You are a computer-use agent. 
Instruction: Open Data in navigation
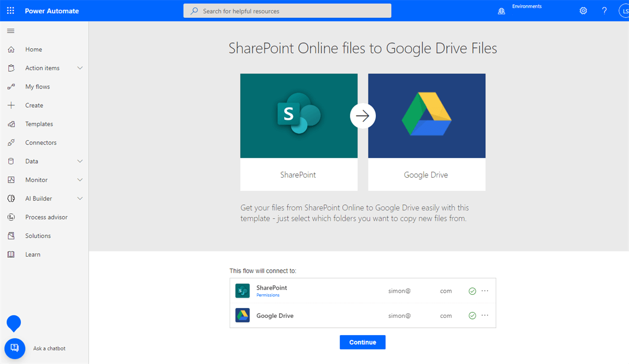coord(31,161)
